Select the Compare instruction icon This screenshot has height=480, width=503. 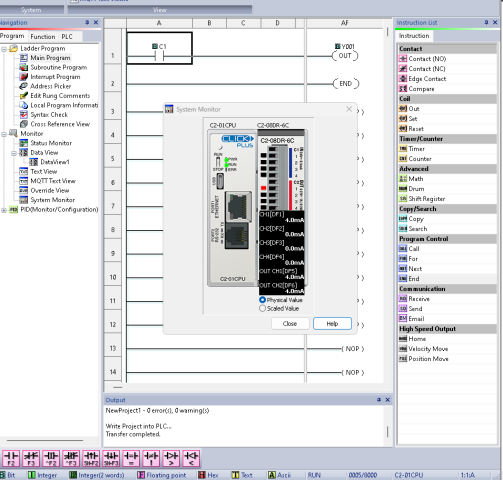[403, 89]
